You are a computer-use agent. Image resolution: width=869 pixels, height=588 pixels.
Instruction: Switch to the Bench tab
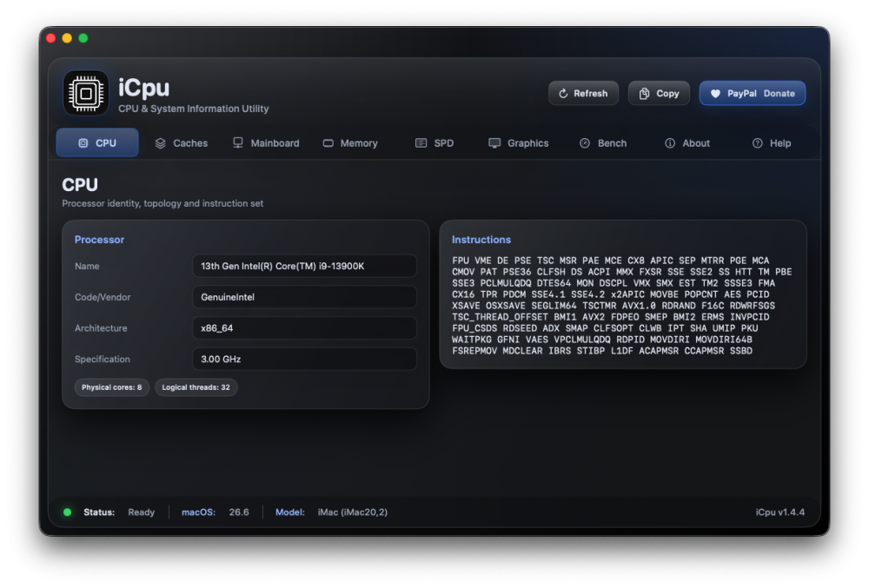pos(603,142)
